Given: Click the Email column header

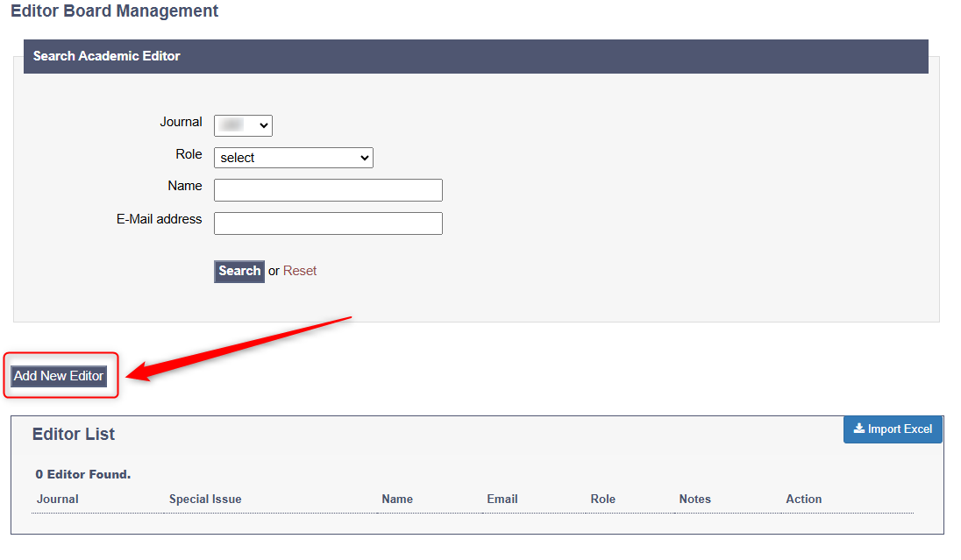Looking at the screenshot, I should click(502, 499).
